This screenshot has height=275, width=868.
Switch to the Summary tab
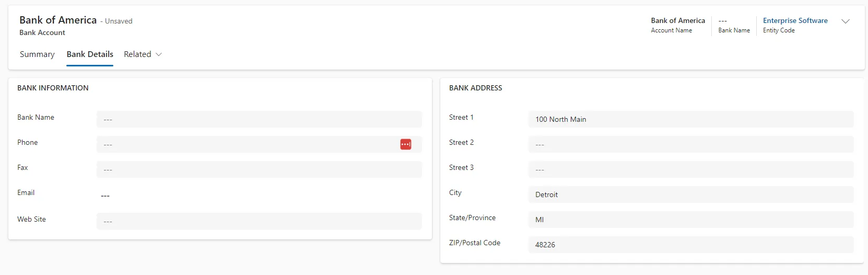pos(37,54)
